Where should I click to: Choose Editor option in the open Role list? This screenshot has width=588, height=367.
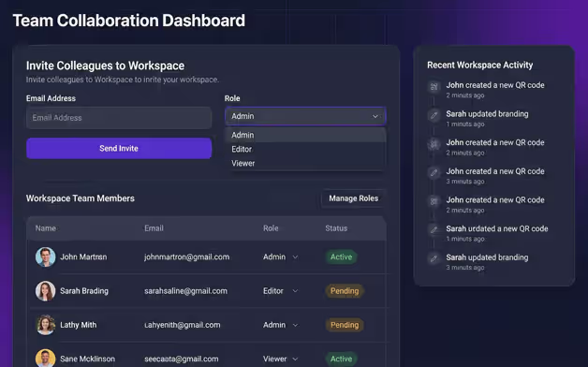point(305,149)
